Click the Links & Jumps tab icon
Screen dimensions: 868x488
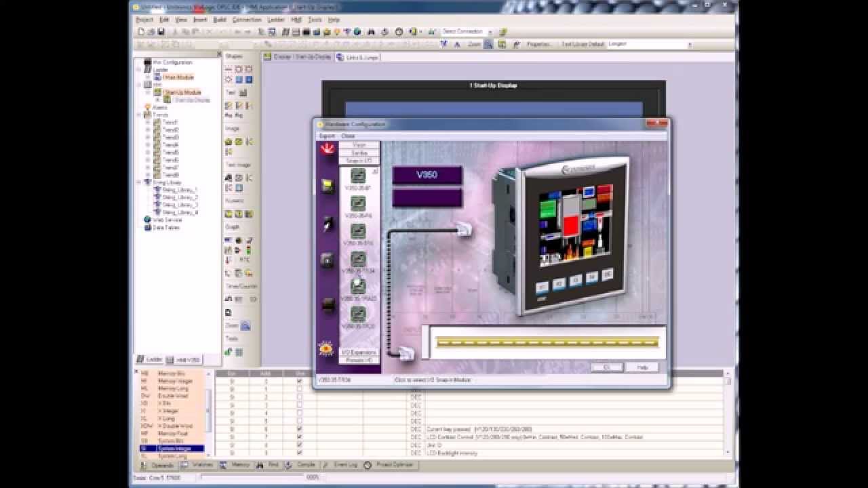340,57
